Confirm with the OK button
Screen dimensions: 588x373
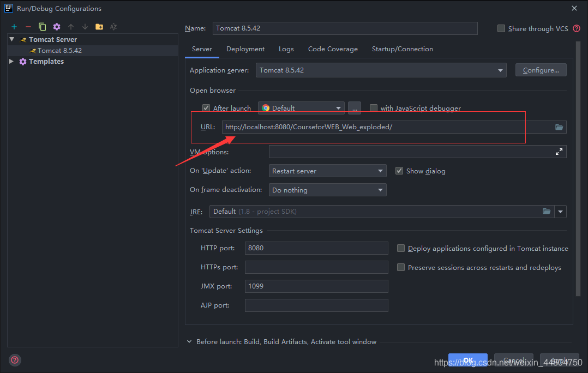coord(467,360)
